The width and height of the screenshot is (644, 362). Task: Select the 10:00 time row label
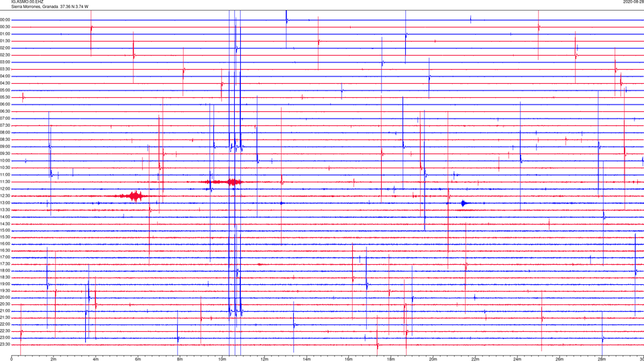[5, 161]
